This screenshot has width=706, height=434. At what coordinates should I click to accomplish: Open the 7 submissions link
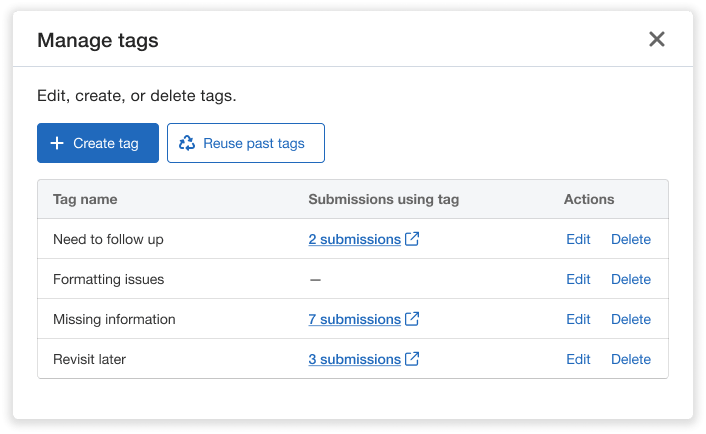coord(354,319)
